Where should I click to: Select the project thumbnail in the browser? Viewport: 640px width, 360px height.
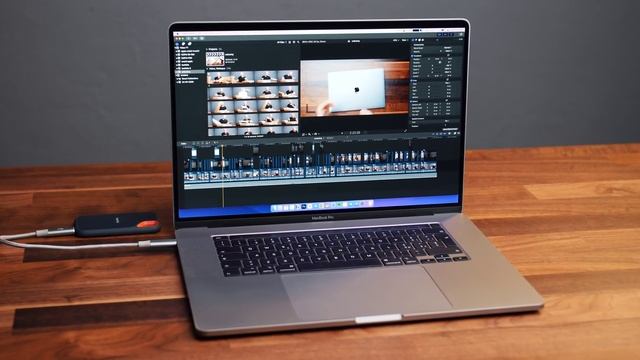215,59
